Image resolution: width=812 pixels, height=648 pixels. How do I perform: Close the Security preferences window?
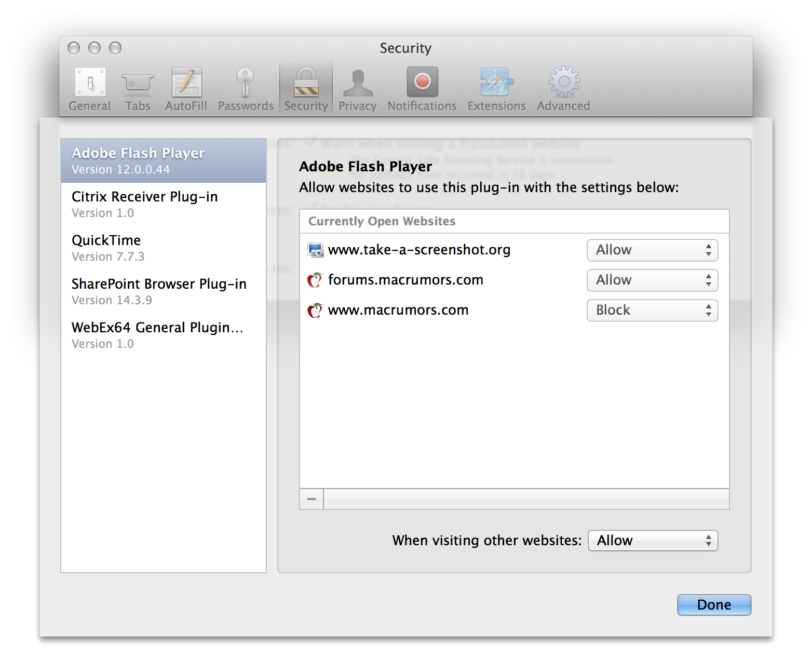74,48
